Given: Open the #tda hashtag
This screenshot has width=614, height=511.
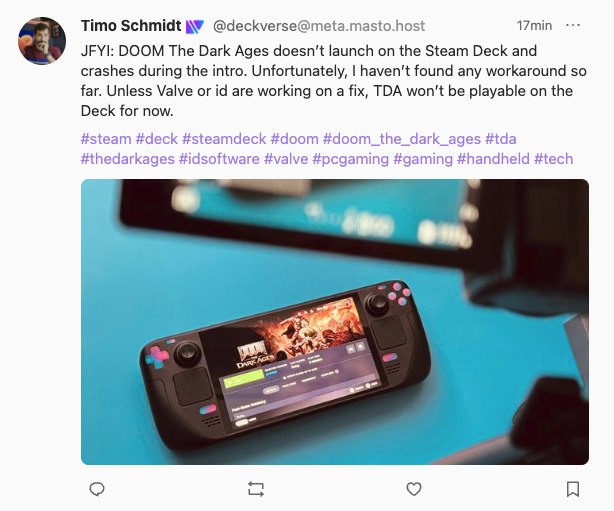Looking at the screenshot, I should 501,139.
